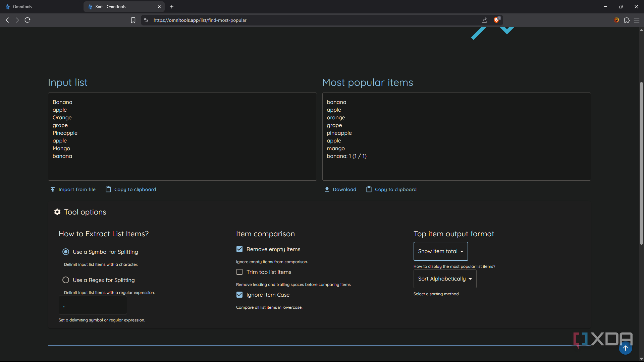Click 'Pineapple' in the input list
The image size is (644, 362).
click(x=65, y=133)
